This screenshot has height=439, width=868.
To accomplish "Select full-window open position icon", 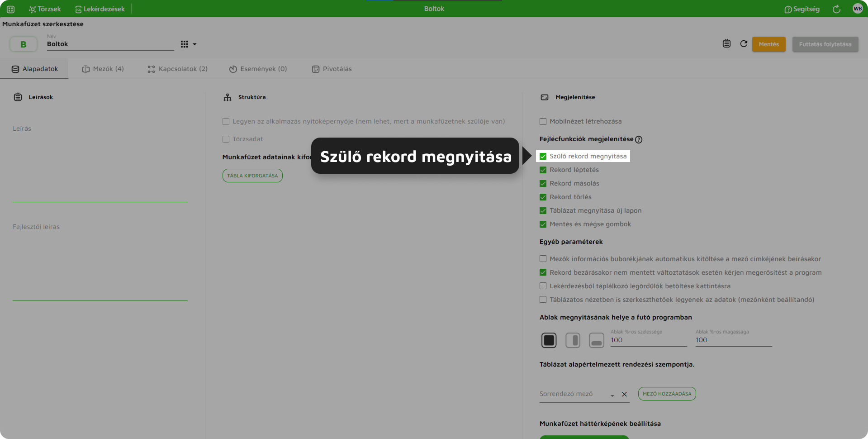I will point(549,340).
